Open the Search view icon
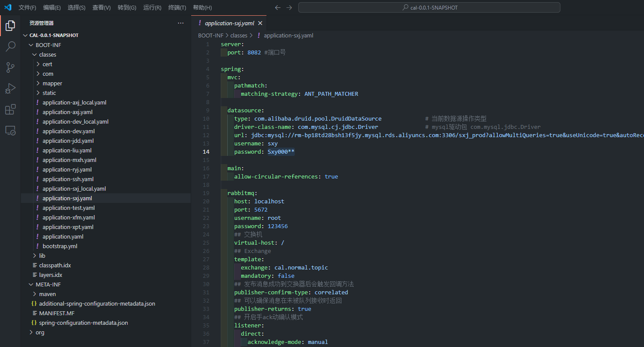The height and width of the screenshot is (347, 644). 10,47
